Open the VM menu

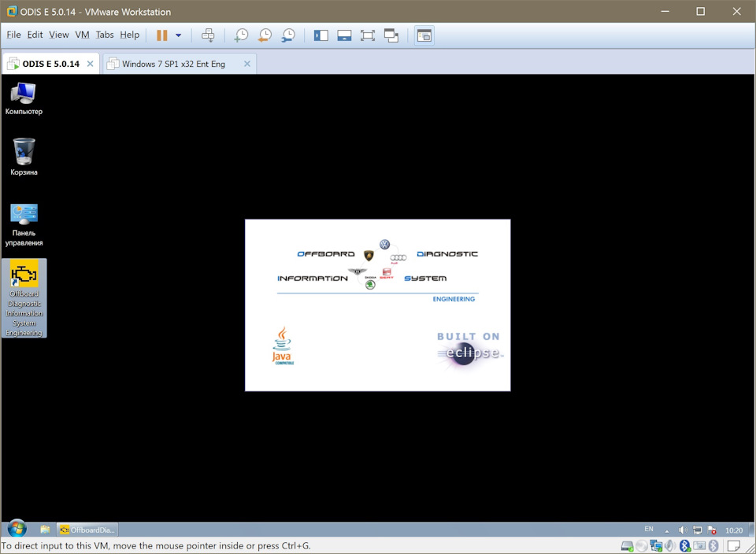click(83, 35)
